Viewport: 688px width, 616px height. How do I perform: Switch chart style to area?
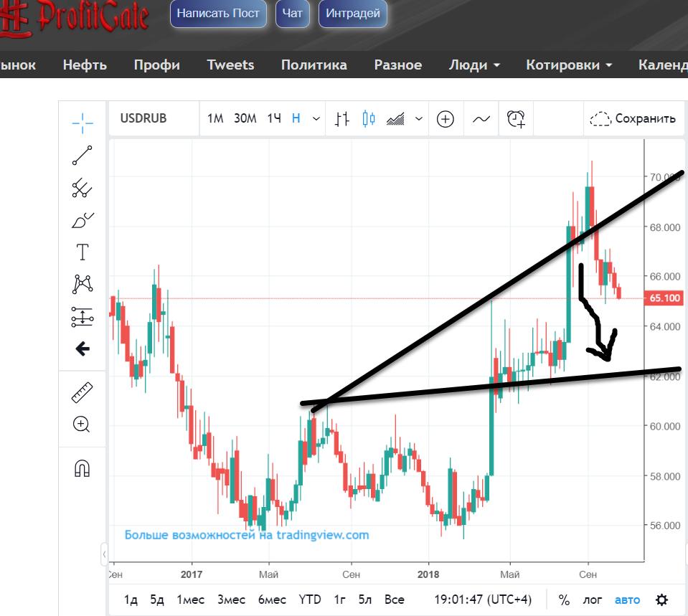(x=395, y=119)
